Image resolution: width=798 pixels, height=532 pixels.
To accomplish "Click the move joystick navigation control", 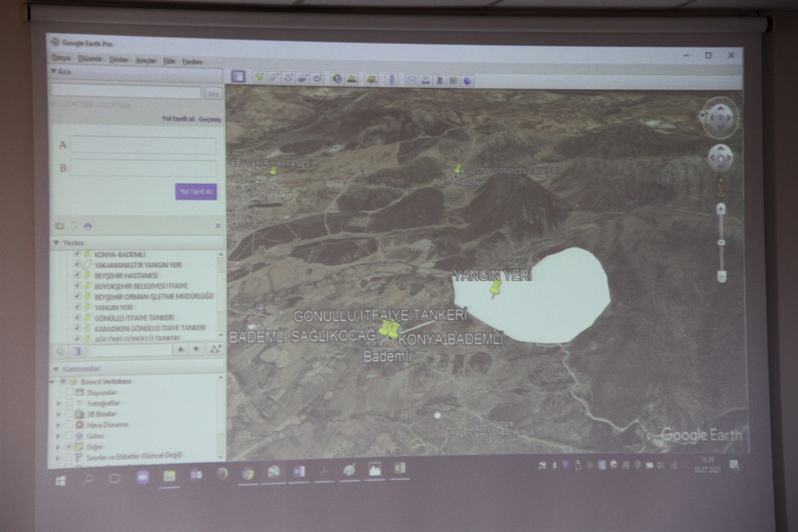I will click(720, 158).
